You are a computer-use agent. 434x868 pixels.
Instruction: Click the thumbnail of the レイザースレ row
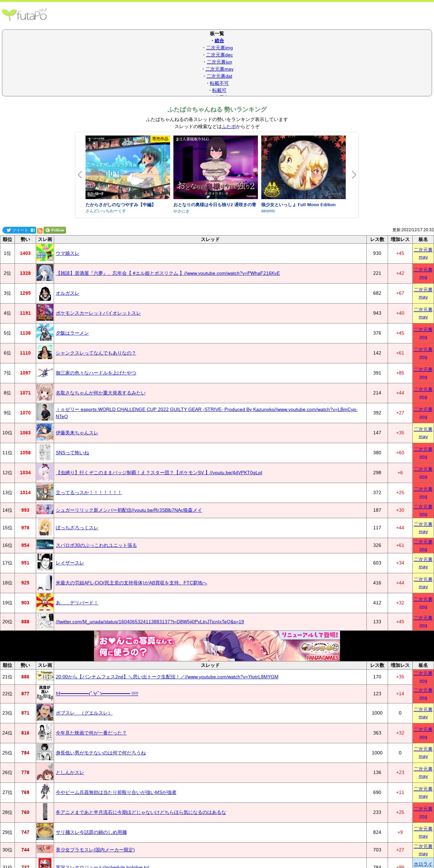click(45, 563)
